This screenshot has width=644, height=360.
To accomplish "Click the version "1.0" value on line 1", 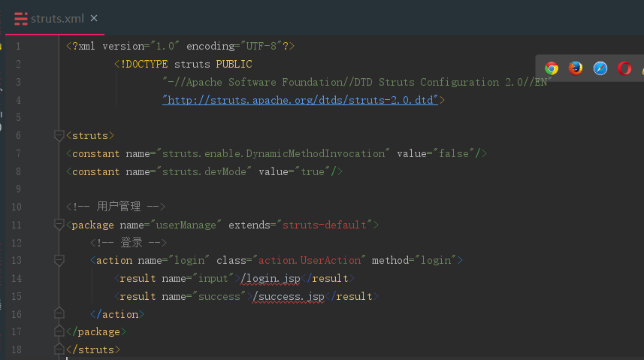I will (x=165, y=46).
